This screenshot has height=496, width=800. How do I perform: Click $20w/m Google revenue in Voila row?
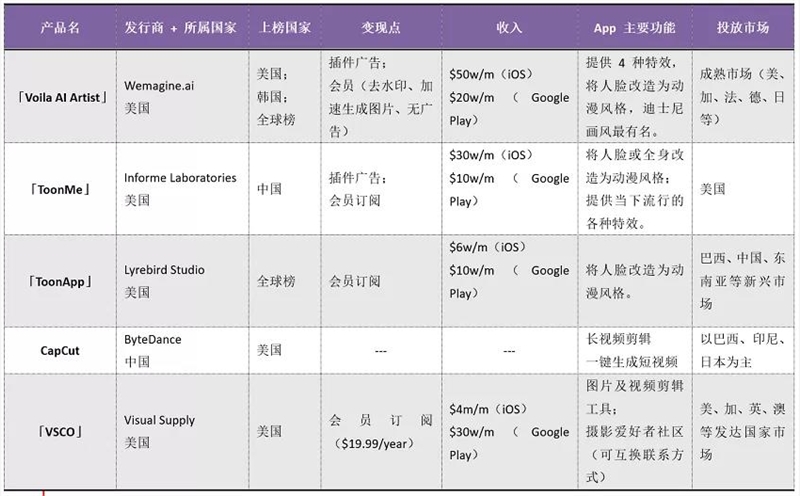(x=509, y=97)
